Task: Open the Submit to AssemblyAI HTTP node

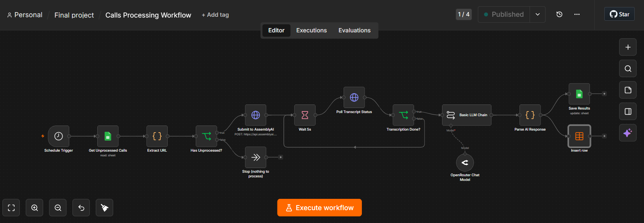Action: pos(256,115)
